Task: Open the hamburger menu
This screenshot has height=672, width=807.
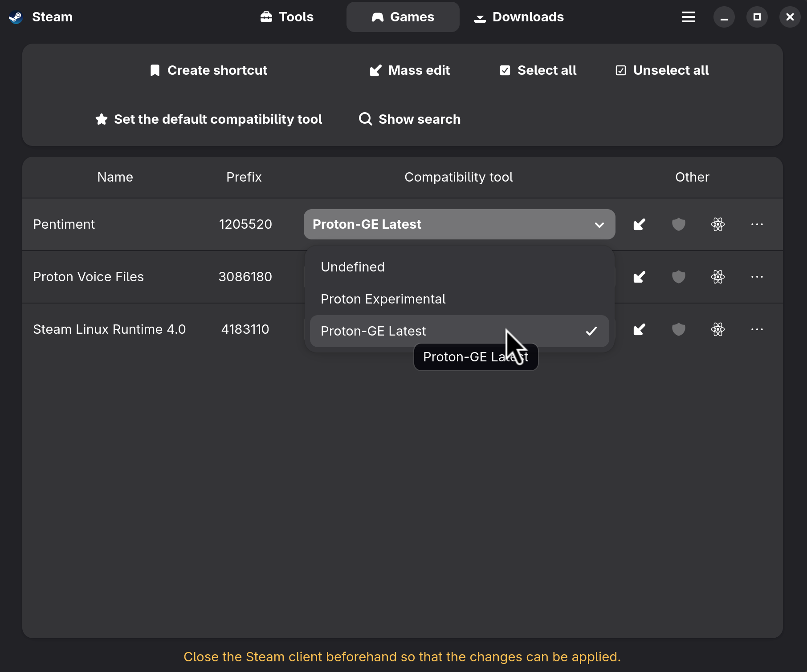Action: click(x=689, y=17)
